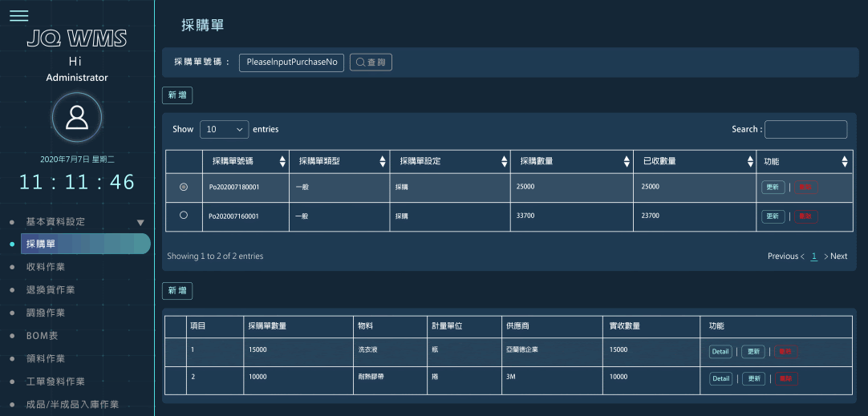Screen dimensions: 868x416
Task: Select radio button for Po202007180001
Action: [184, 187]
